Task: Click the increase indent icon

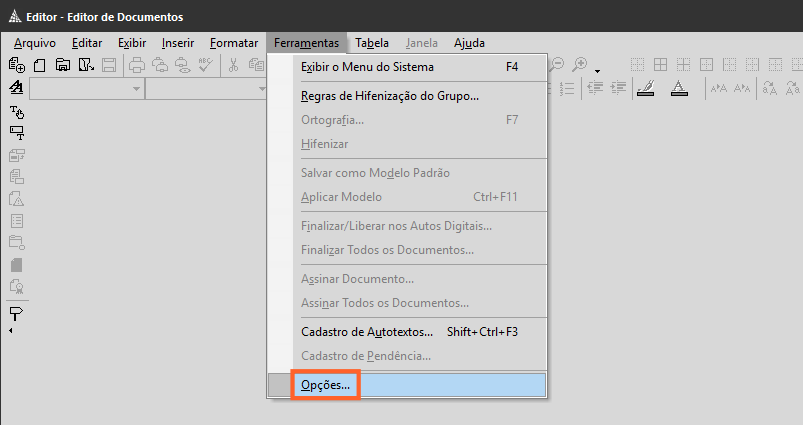Action: (x=618, y=88)
